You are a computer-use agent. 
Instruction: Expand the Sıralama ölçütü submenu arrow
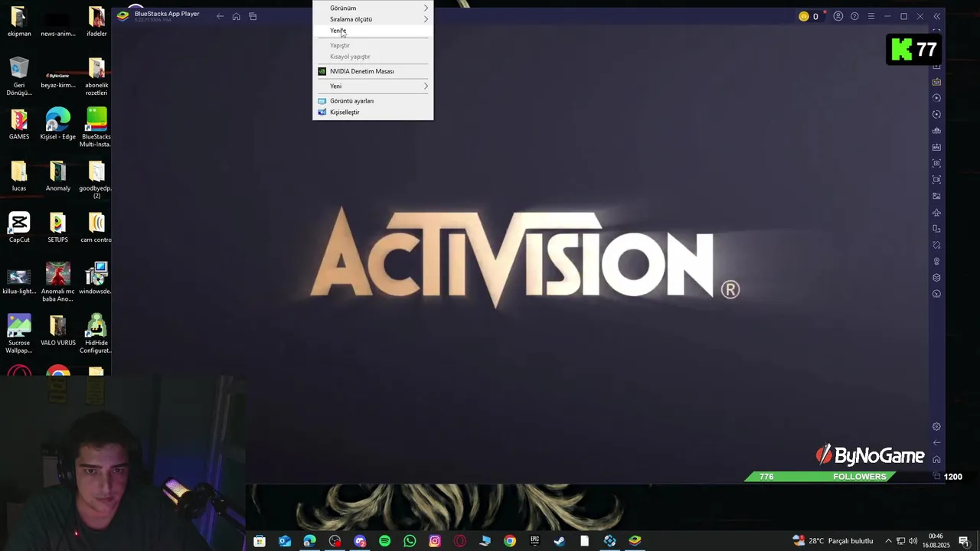click(x=426, y=19)
